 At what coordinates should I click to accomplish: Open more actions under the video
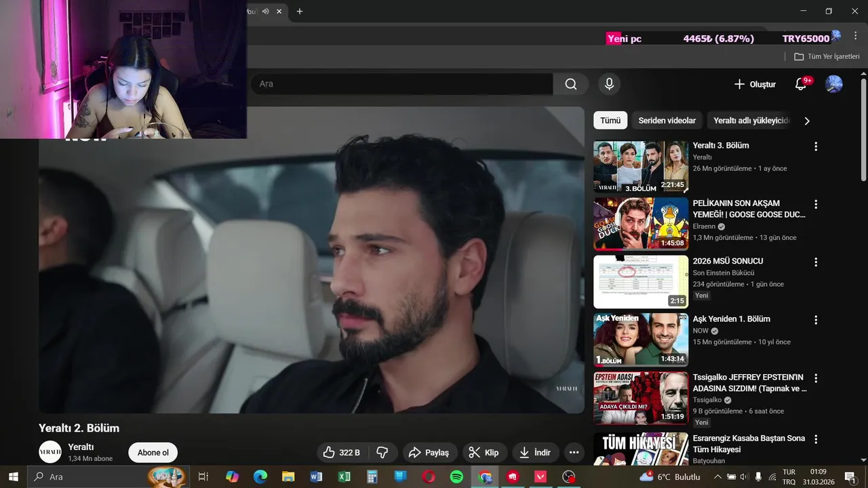(574, 453)
